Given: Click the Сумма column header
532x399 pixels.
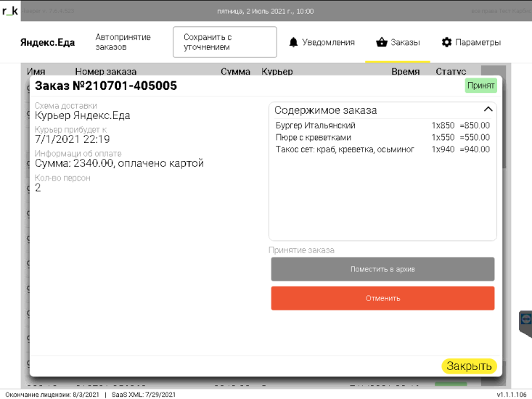Looking at the screenshot, I should coord(235,71).
